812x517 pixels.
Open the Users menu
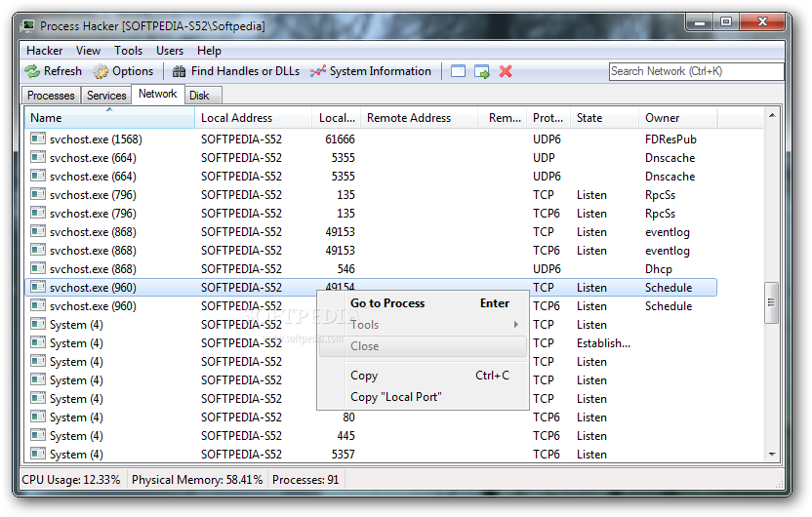[x=170, y=51]
